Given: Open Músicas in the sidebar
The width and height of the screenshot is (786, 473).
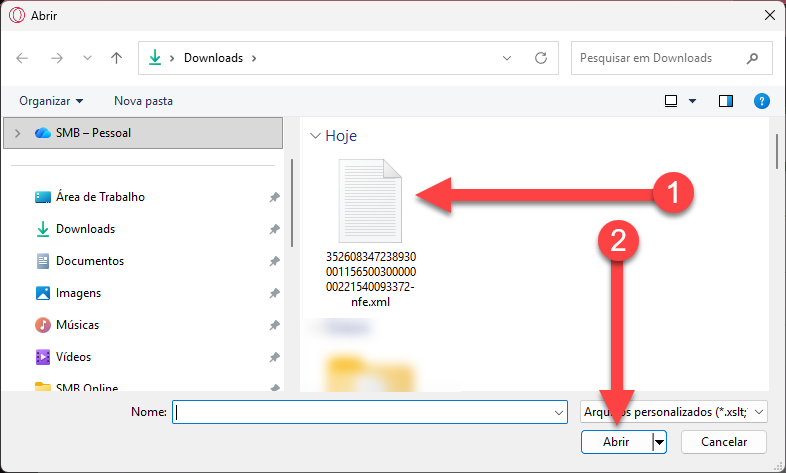Looking at the screenshot, I should click(x=78, y=325).
